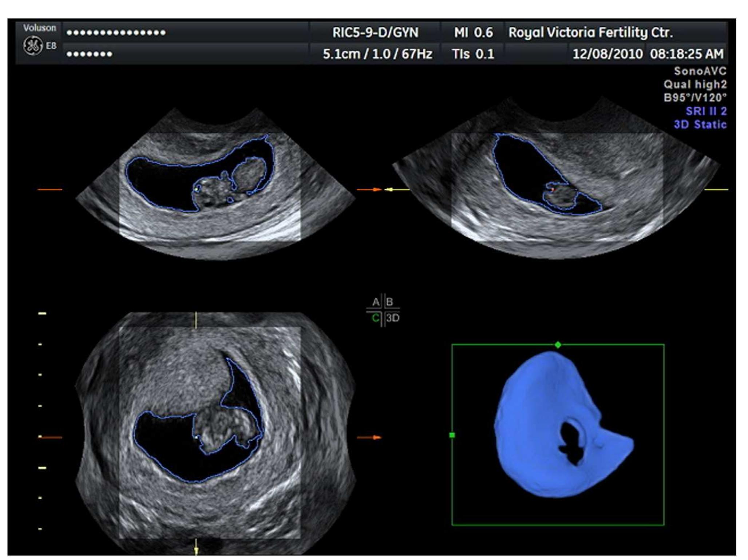Click the 'Qual high2' setting text
Screen dimensions: 748x560
[695, 84]
